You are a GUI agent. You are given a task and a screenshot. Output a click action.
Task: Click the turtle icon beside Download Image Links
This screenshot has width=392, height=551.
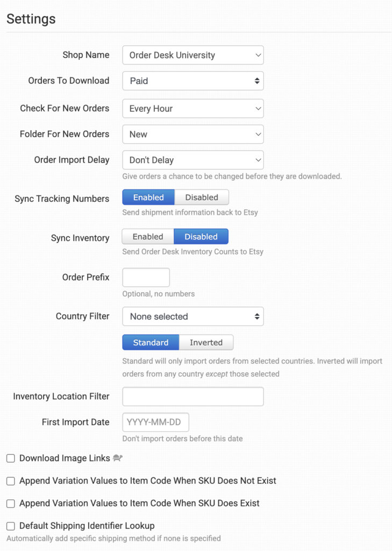click(x=118, y=458)
